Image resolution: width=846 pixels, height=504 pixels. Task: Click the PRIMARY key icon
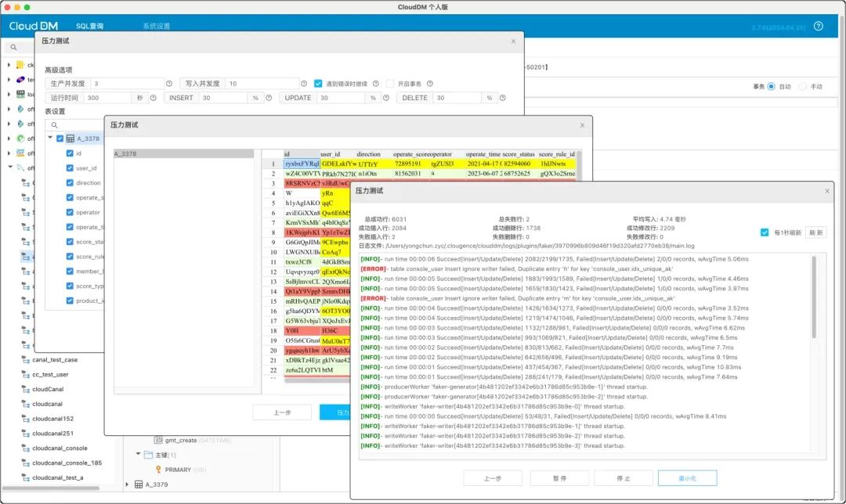[x=158, y=470]
